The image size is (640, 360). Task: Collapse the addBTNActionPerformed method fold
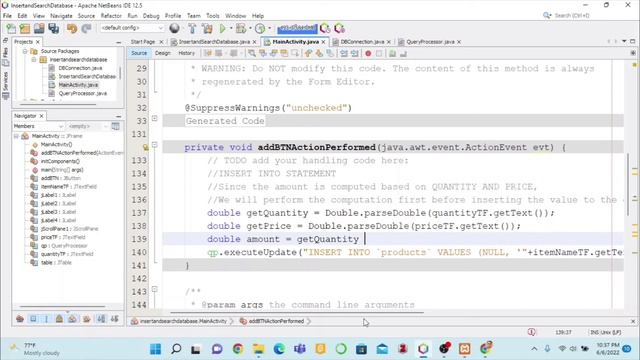pos(154,144)
